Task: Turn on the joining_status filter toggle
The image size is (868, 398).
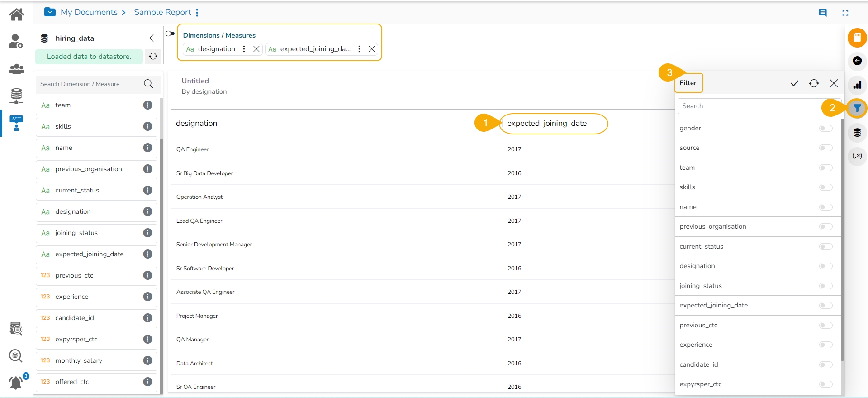Action: pos(825,286)
